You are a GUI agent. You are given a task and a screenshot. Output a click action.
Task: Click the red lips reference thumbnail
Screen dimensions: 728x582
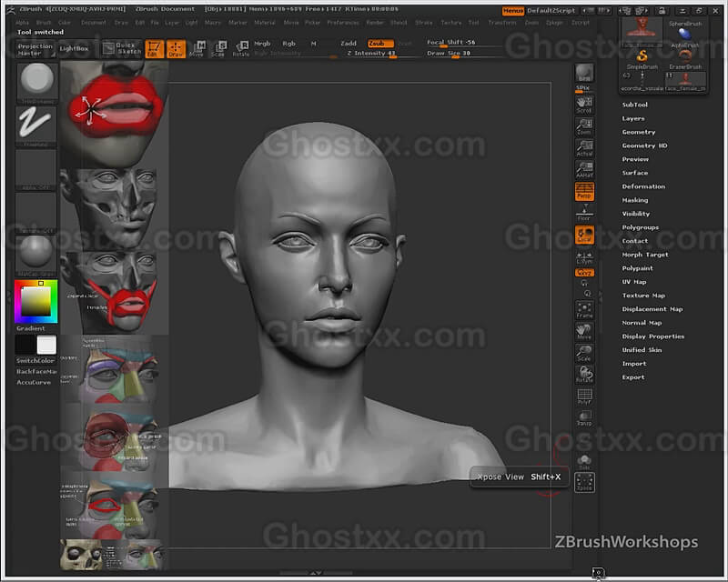114,115
